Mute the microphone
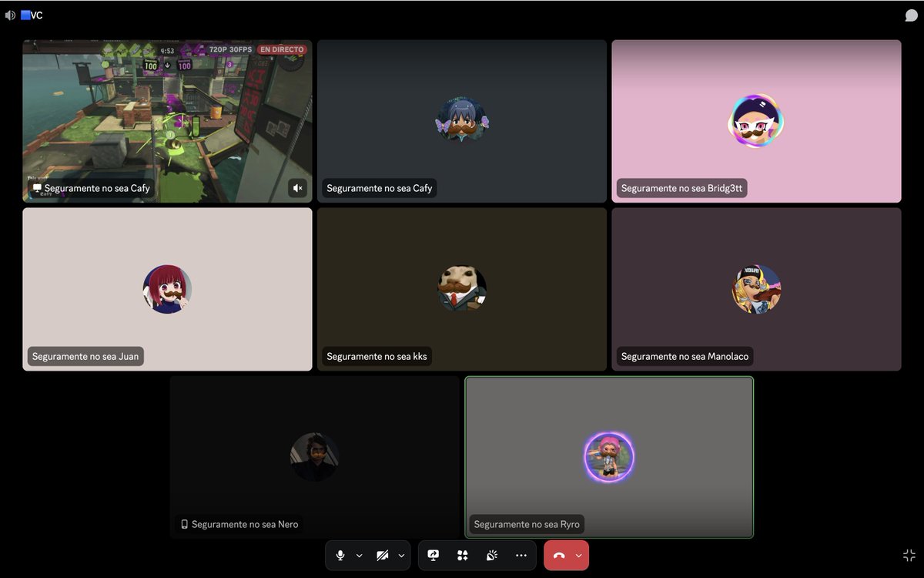The width and height of the screenshot is (924, 578). click(340, 555)
